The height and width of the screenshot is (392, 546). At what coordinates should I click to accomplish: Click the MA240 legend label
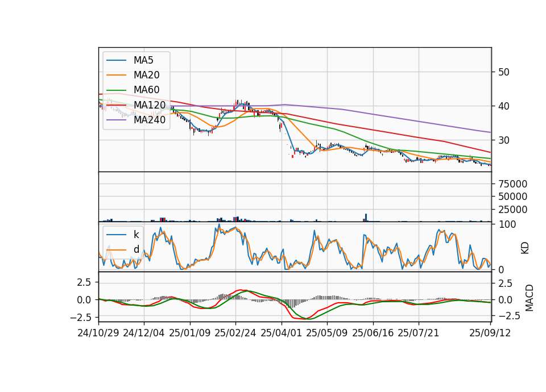[x=150, y=120]
